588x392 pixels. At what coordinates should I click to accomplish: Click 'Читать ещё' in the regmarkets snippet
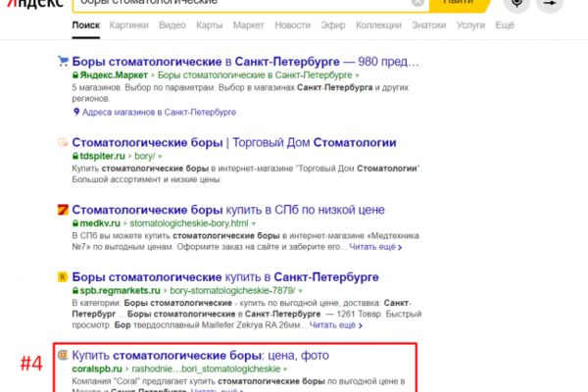335,324
